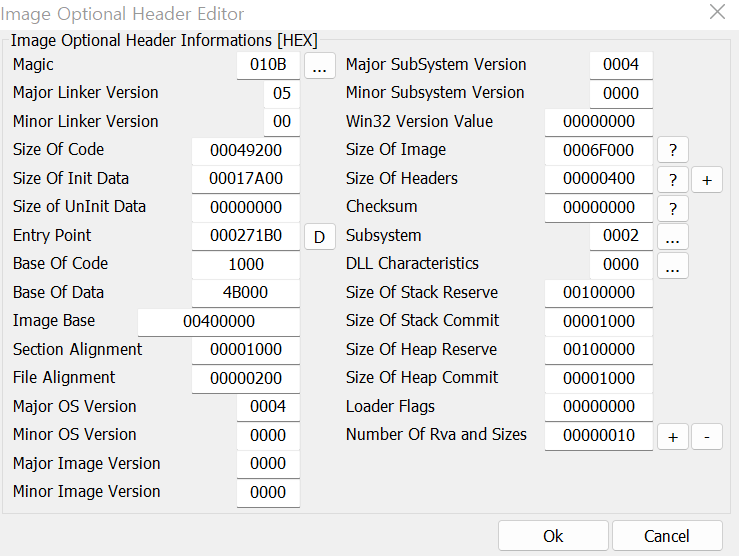Close the Image Optional Header Editor window

point(717,12)
